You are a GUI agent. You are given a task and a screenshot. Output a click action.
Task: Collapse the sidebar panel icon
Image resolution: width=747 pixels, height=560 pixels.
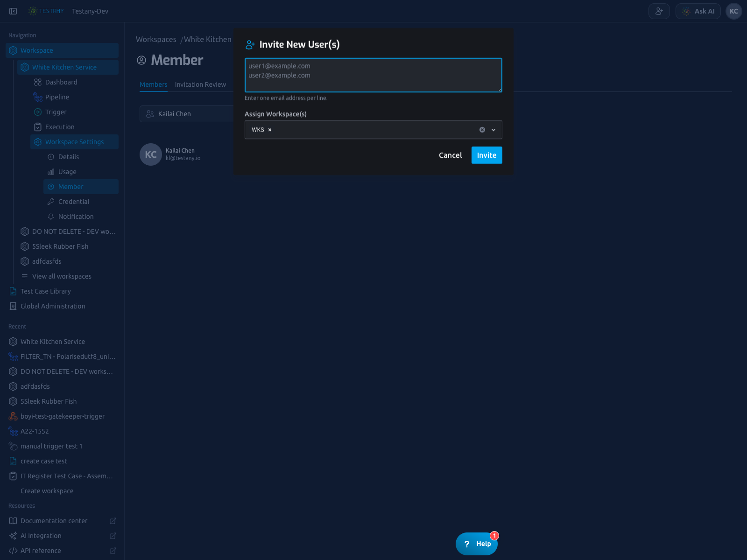(13, 11)
